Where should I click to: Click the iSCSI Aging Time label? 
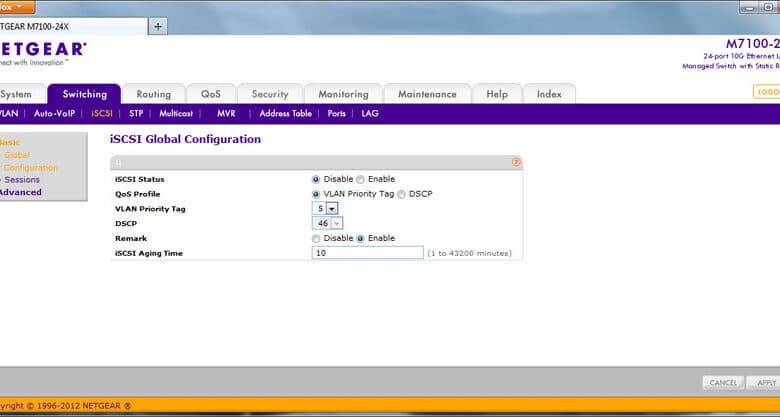(x=149, y=253)
